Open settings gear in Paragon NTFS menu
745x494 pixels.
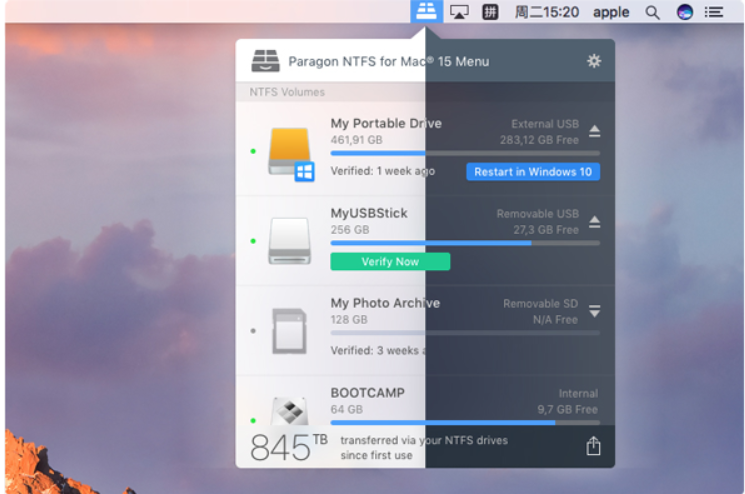click(x=594, y=61)
